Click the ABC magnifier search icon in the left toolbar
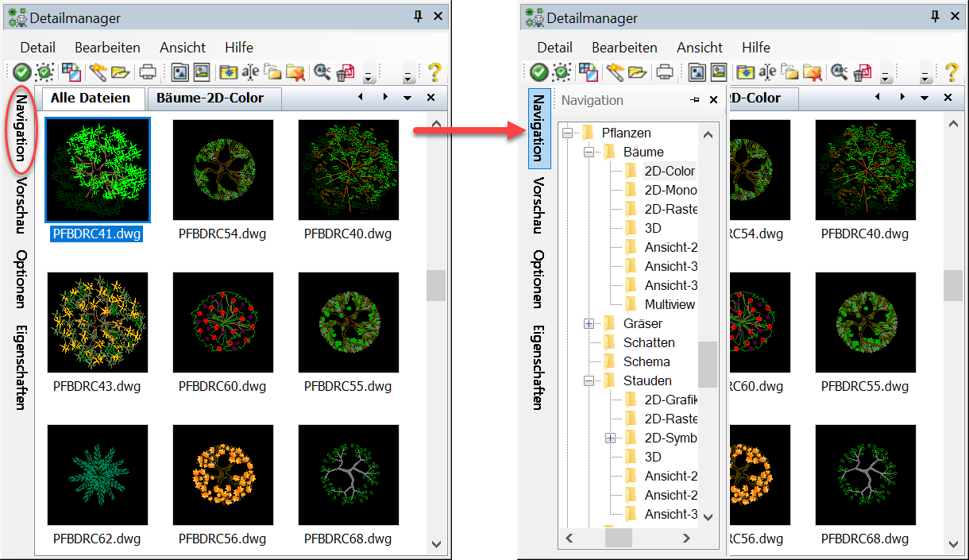This screenshot has width=969, height=560. [x=322, y=72]
